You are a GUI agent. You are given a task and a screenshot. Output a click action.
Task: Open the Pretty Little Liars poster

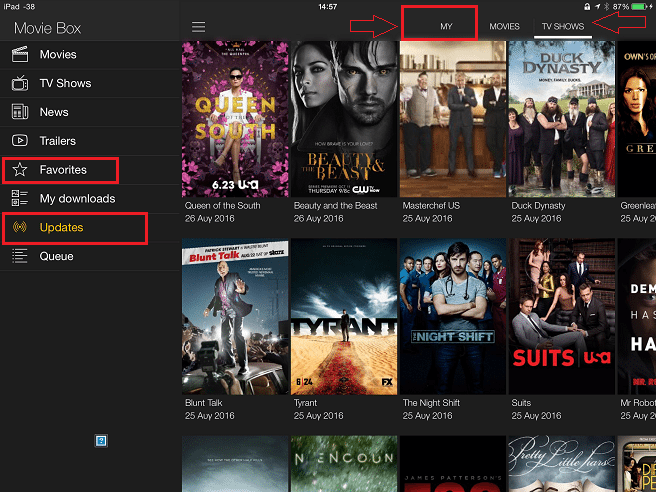(561, 464)
